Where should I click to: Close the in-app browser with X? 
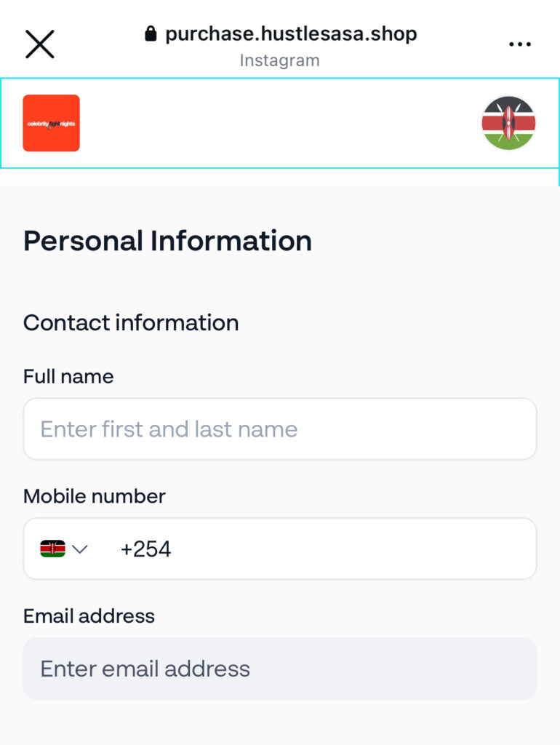coord(40,44)
